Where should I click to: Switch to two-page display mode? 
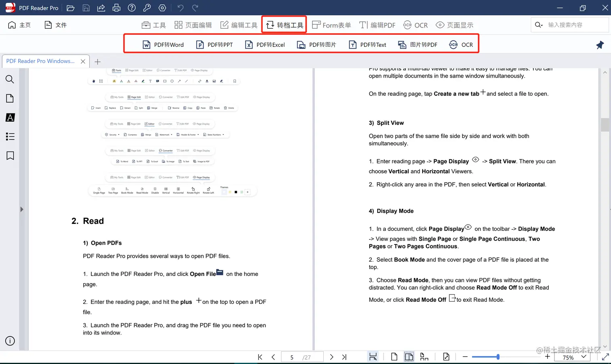tap(409, 357)
